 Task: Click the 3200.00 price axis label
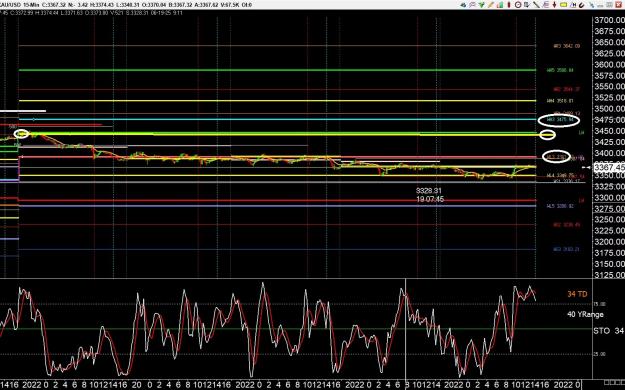click(609, 242)
